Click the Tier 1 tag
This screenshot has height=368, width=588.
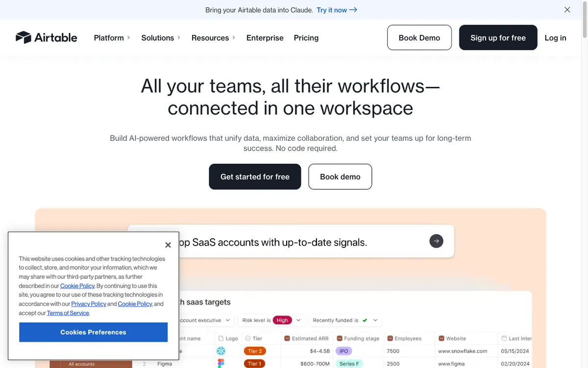(x=254, y=364)
